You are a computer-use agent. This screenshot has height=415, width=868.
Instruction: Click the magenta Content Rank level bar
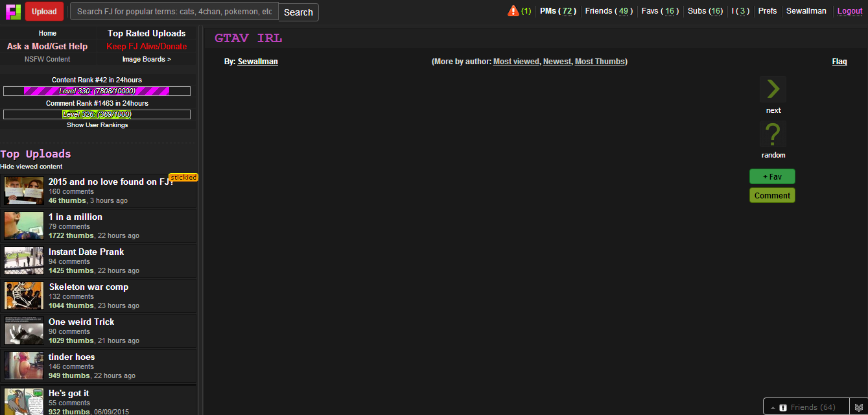pos(97,91)
